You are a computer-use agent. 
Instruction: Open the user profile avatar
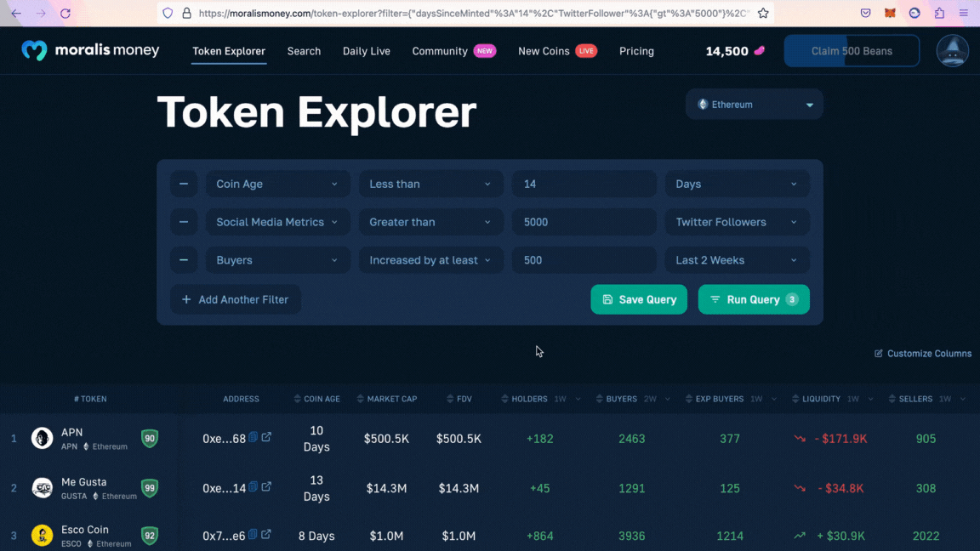click(953, 51)
